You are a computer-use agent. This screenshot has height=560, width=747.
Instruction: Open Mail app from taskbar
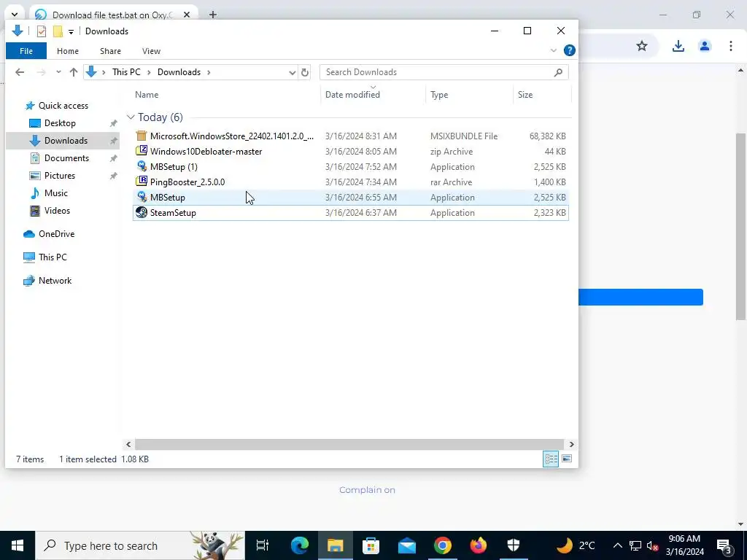pos(406,545)
